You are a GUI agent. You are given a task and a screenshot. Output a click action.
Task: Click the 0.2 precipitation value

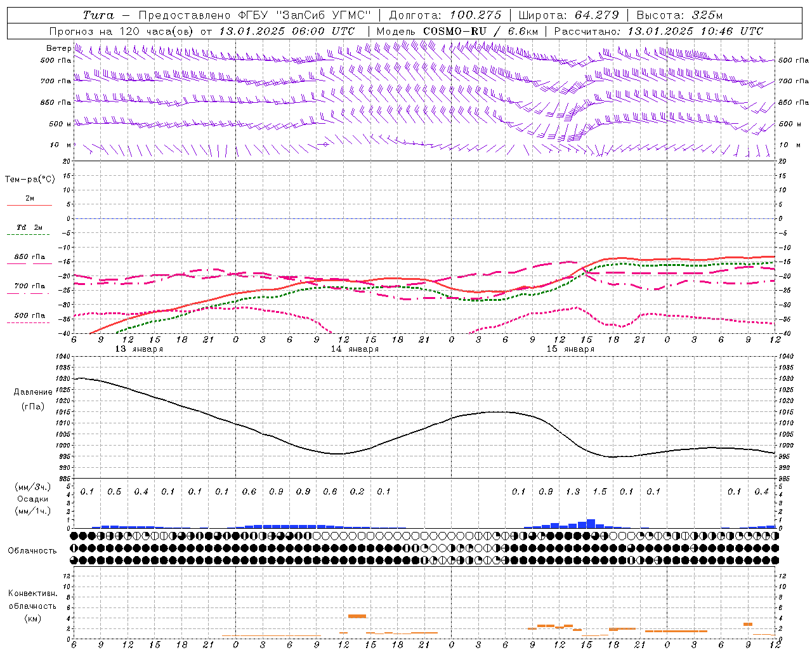pos(357,492)
